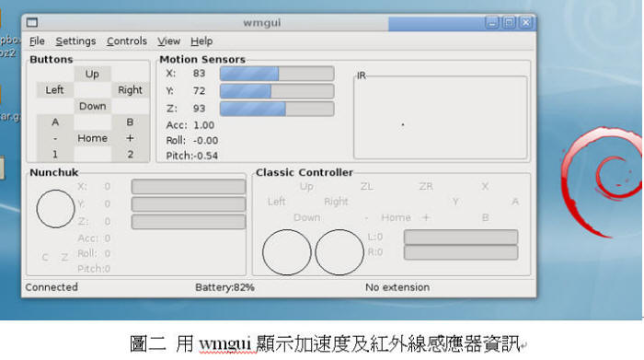Click the Classic Controller left stick circle
Screen dimensions: 644x360
[x=287, y=252]
